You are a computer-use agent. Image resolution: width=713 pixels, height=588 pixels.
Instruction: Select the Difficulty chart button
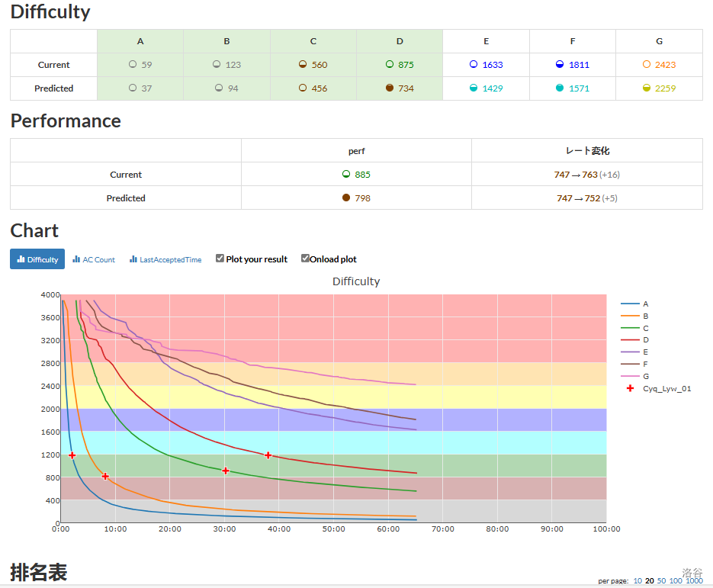(x=37, y=259)
